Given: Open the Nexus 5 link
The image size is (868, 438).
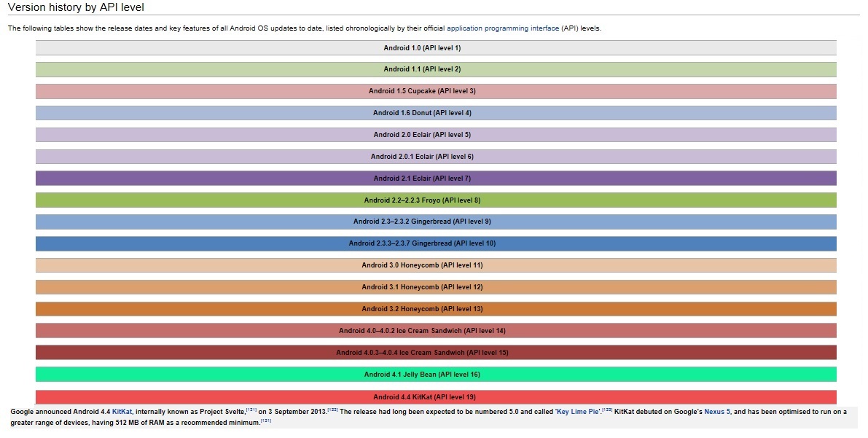Looking at the screenshot, I should coord(718,410).
